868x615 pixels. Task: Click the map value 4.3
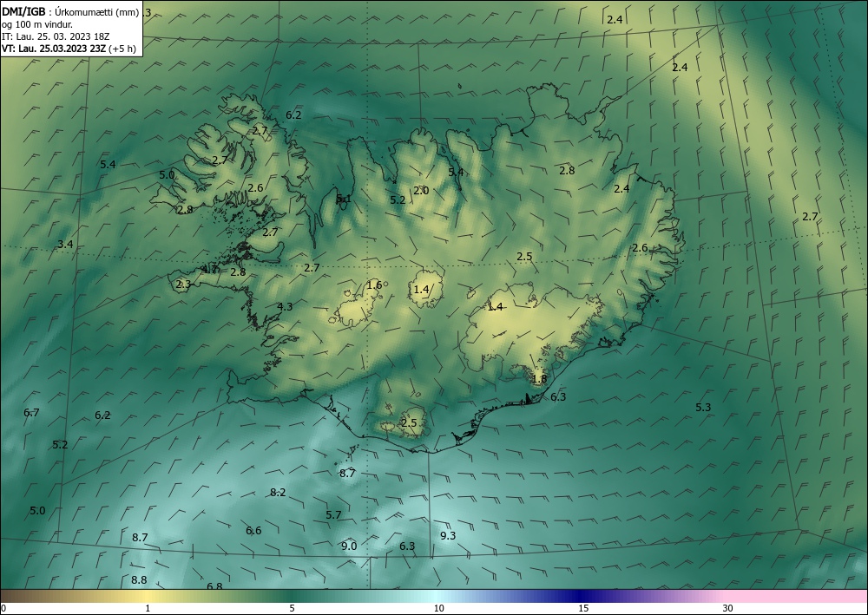285,307
